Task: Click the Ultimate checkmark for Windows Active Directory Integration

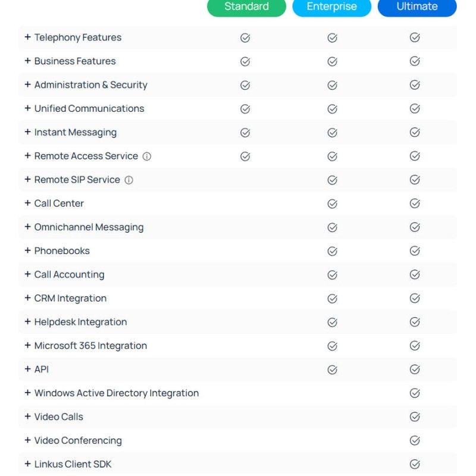Action: [415, 393]
